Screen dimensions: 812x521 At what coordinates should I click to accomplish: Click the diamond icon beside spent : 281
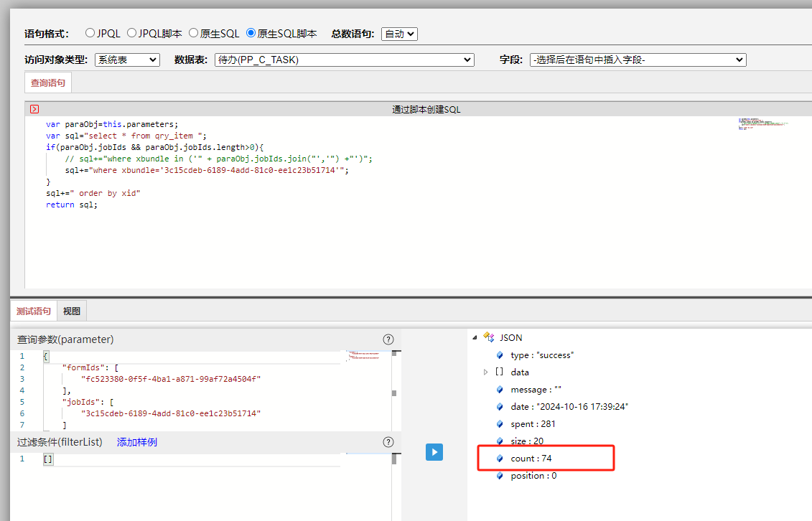[500, 423]
